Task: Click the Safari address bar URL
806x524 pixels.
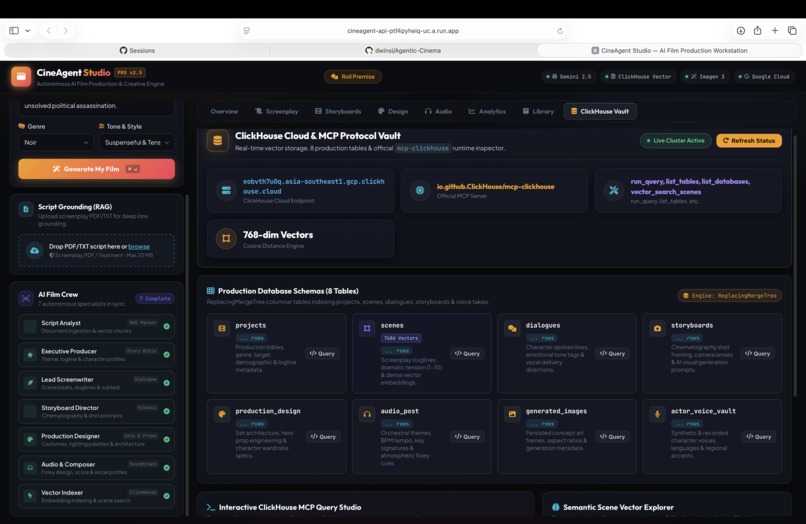Action: (x=403, y=31)
